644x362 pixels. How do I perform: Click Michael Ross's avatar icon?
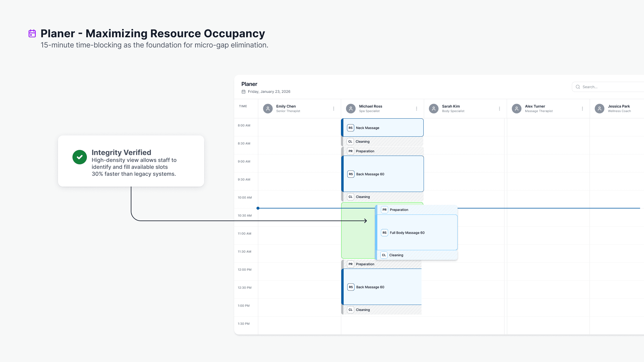[x=351, y=108]
